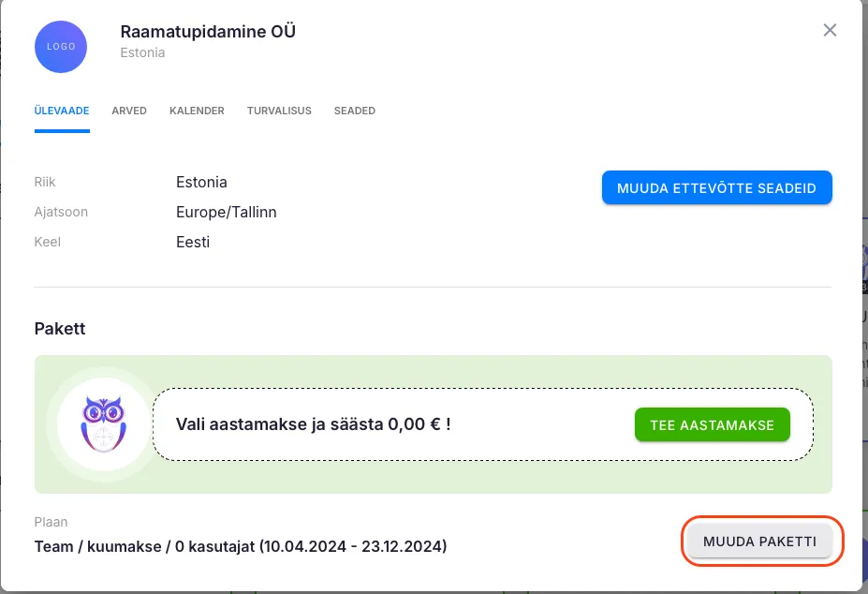Viewport: 868px width, 594px height.
Task: Click the Ajatsoon field label
Action: [x=61, y=212]
